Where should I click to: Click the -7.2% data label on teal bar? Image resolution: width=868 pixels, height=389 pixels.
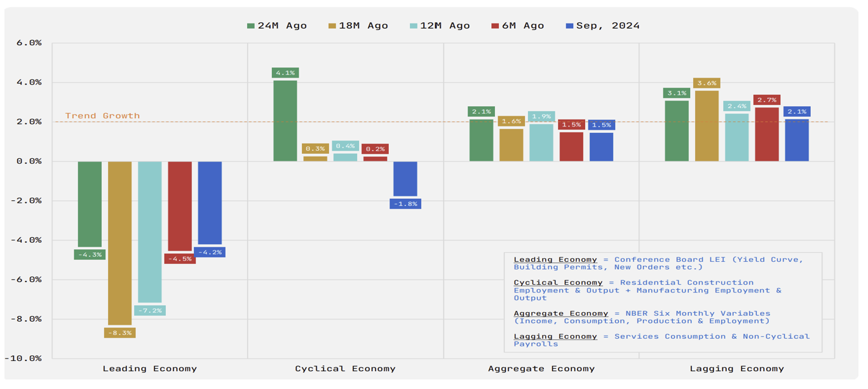(x=150, y=311)
